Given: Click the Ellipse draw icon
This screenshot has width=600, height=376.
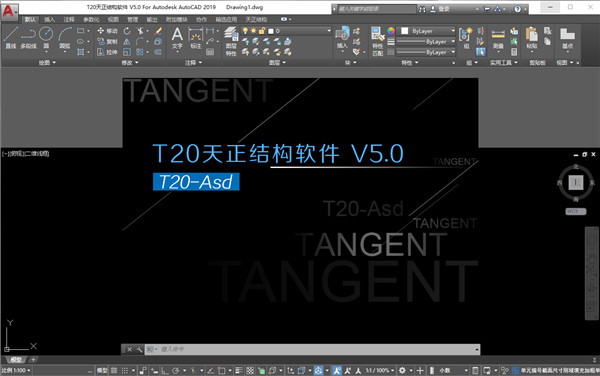Looking at the screenshot, I should point(80,41).
